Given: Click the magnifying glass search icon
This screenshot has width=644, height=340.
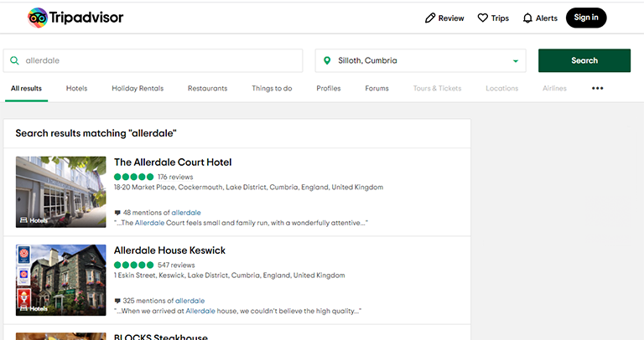Looking at the screenshot, I should click(x=14, y=60).
